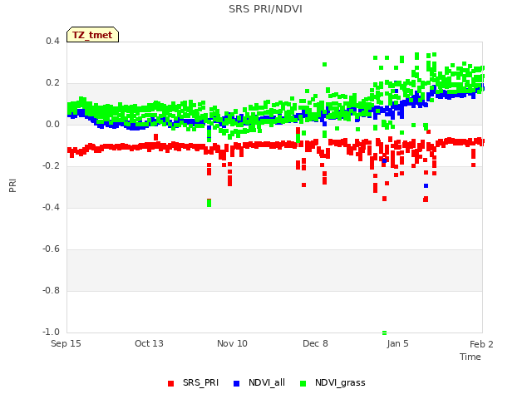Click the Sep 15 axis tick label

[x=66, y=343]
